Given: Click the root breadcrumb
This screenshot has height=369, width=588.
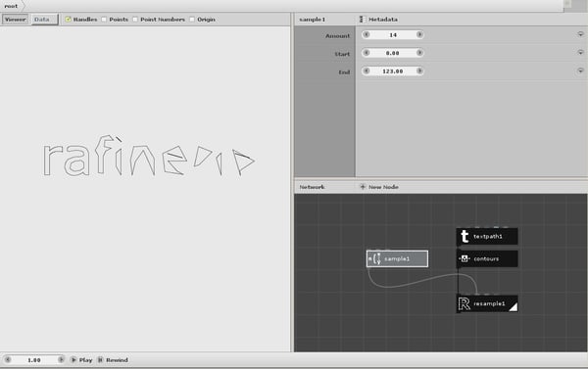Looking at the screenshot, I should (x=11, y=6).
